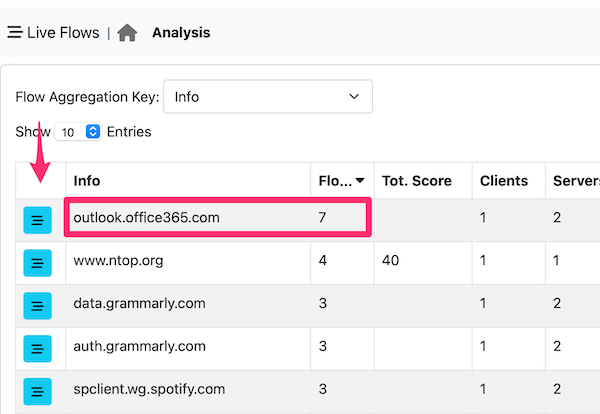
Task: Open the dropdown chevron next to Info
Action: click(x=354, y=96)
